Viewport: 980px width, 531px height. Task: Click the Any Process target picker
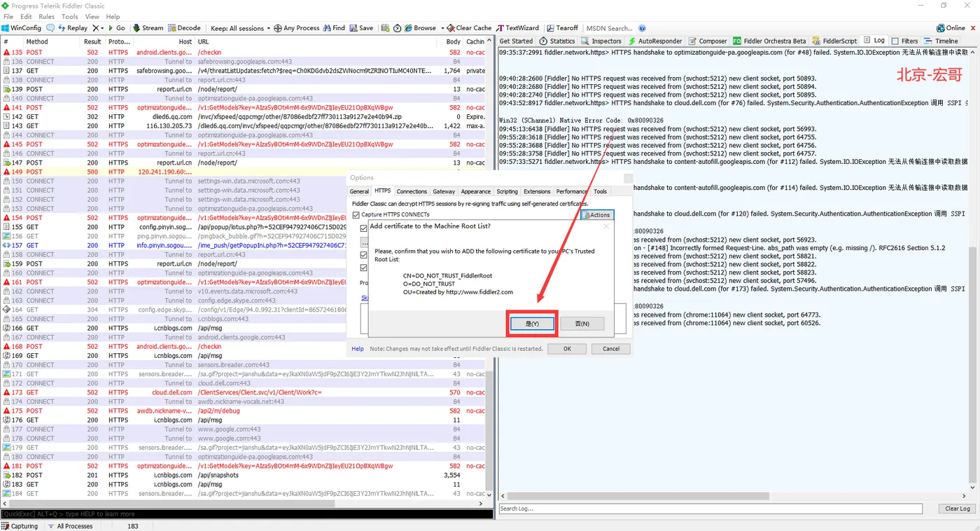(296, 28)
